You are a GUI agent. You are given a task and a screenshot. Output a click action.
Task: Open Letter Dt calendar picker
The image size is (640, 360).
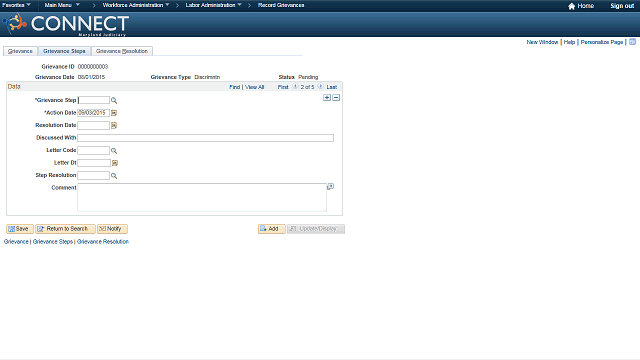[115, 163]
